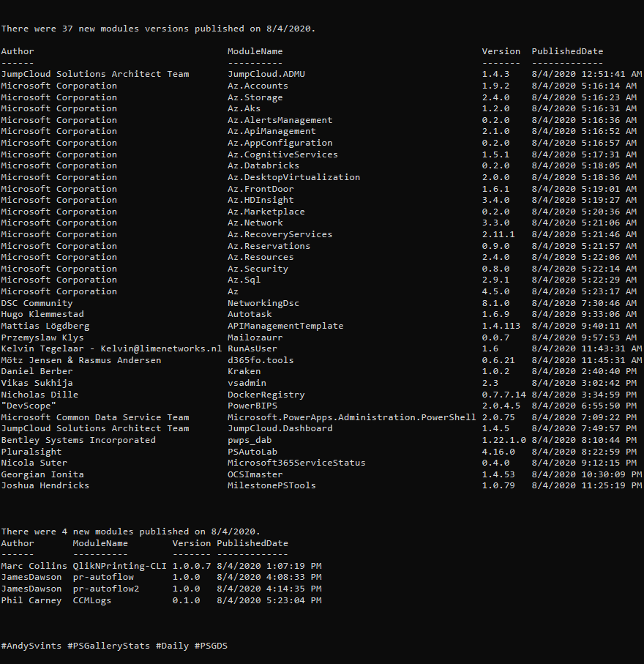Click the NetworkingDsc module name
The image size is (644, 664).
point(263,303)
